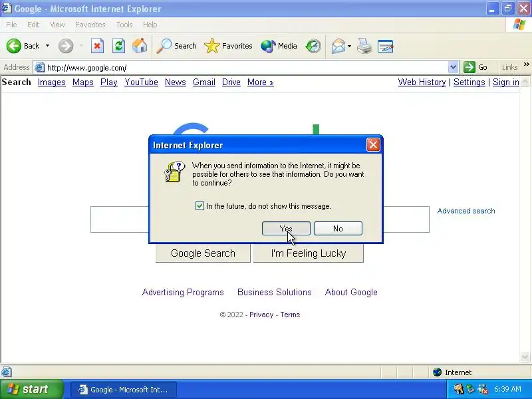Select the Google - Microsoft Int... taskbar button
Viewport: 532px width, 399px height.
123,390
